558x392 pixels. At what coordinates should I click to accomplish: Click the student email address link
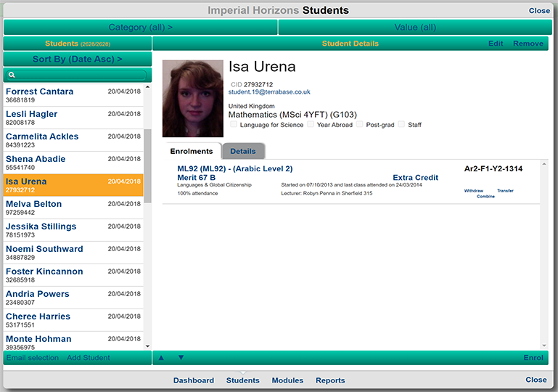point(269,92)
